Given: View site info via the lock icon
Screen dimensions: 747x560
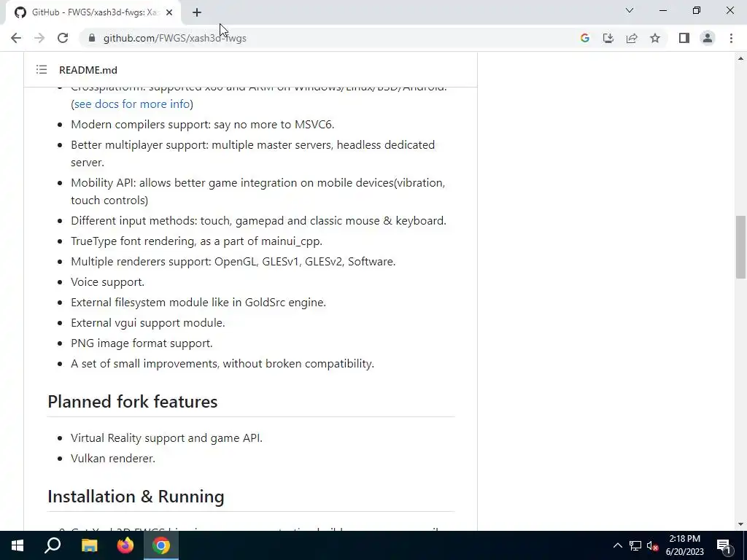Looking at the screenshot, I should (92, 38).
